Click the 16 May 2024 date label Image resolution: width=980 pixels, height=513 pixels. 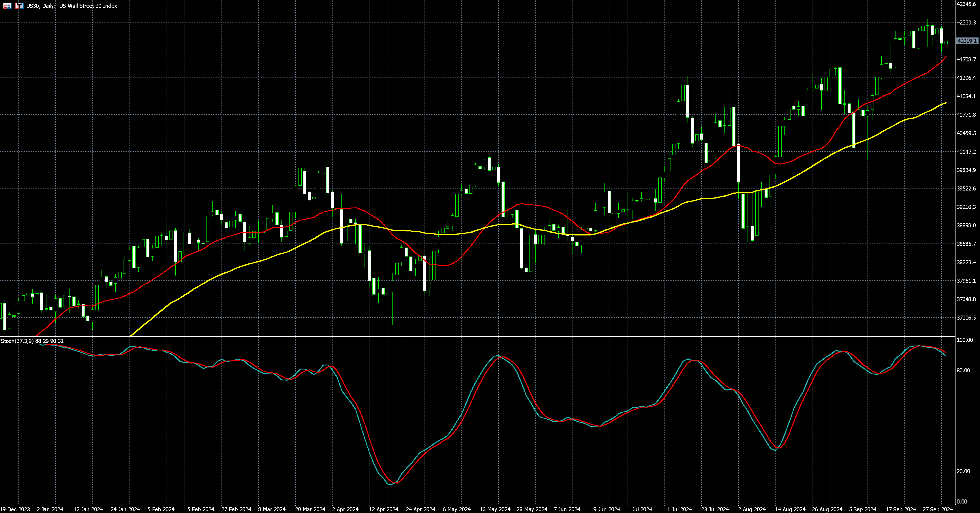point(495,509)
